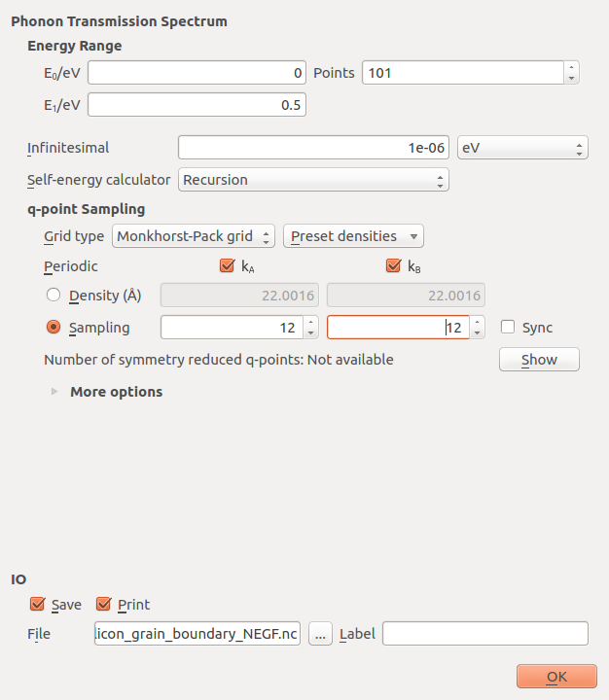Enable the Sync checkbox
The image size is (609, 700).
(x=508, y=328)
